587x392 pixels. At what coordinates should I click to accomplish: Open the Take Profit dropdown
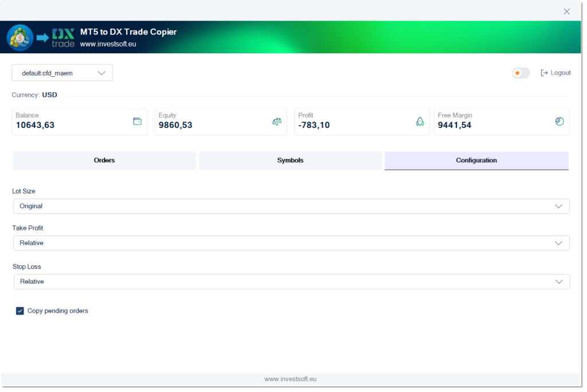pyautogui.click(x=291, y=243)
